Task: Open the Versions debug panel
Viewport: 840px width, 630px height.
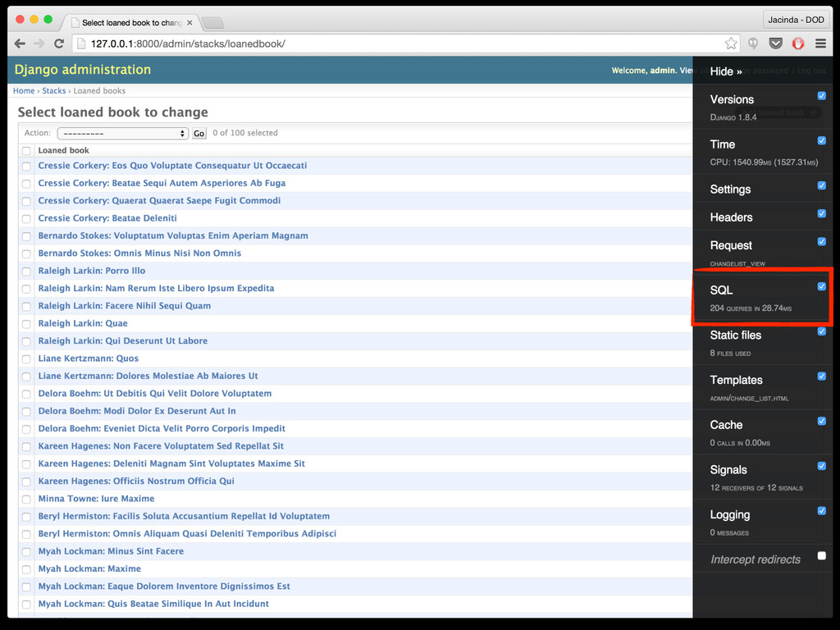Action: point(732,99)
